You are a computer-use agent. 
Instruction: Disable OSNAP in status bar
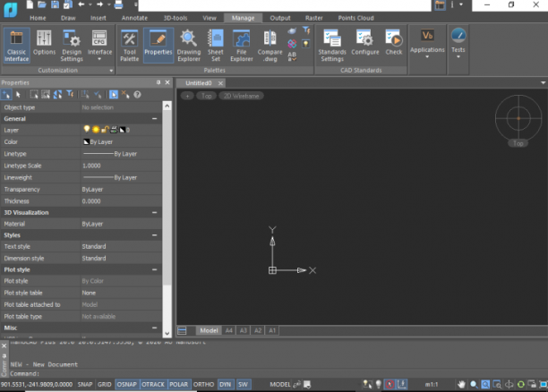[x=127, y=384]
